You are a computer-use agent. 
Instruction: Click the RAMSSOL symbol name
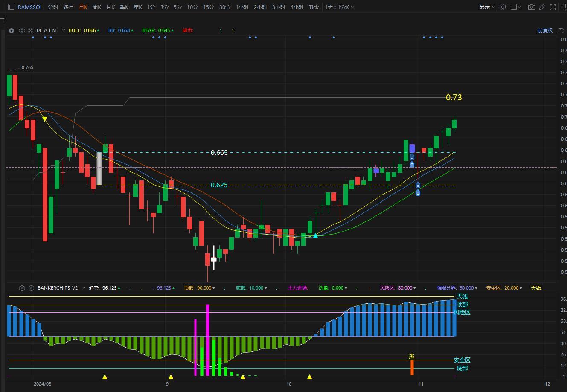tap(30, 7)
